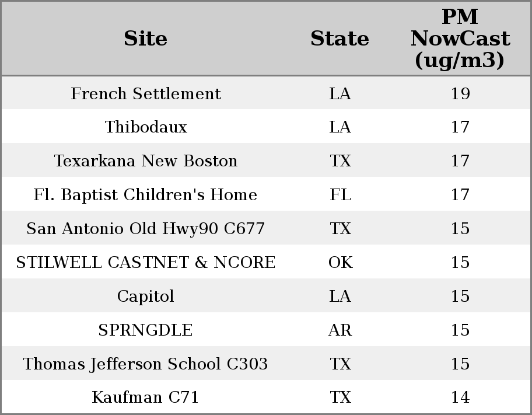Select the Thibodaux site cell
Screen dimensions: 532x415
coord(146,127)
